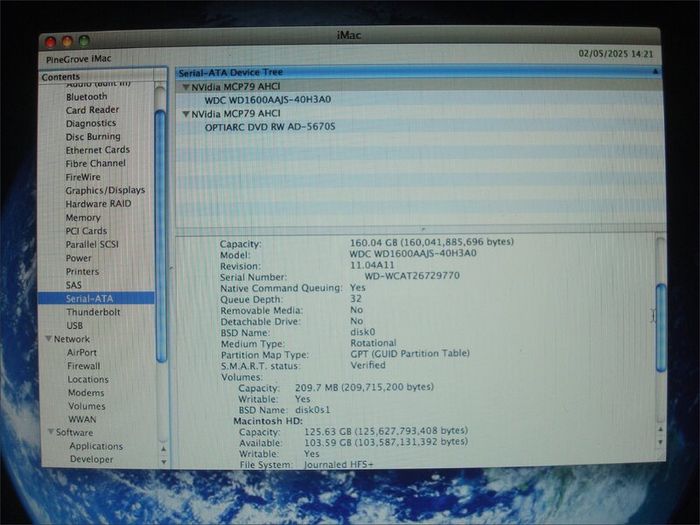The height and width of the screenshot is (525, 700).
Task: Select Parallel SCSI entry
Action: pos(92,245)
